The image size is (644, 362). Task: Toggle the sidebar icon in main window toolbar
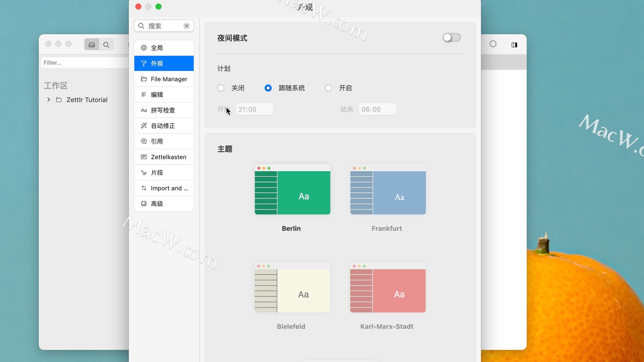(x=514, y=45)
